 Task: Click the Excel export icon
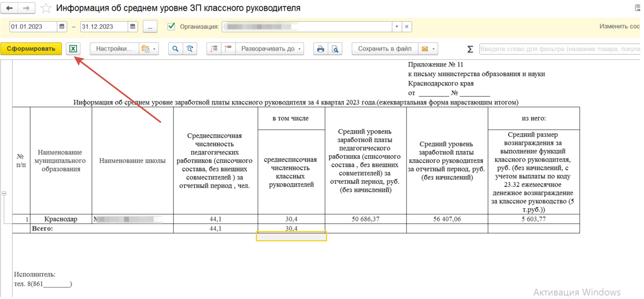73,49
